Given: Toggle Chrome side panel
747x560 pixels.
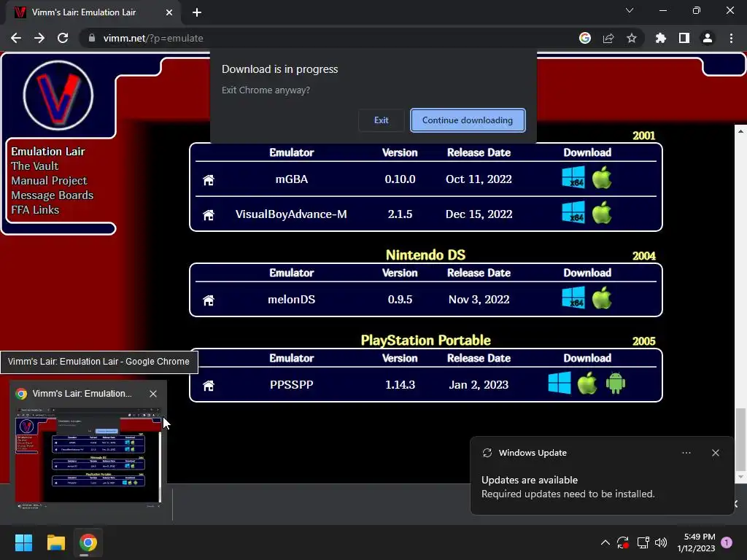Looking at the screenshot, I should click(684, 38).
